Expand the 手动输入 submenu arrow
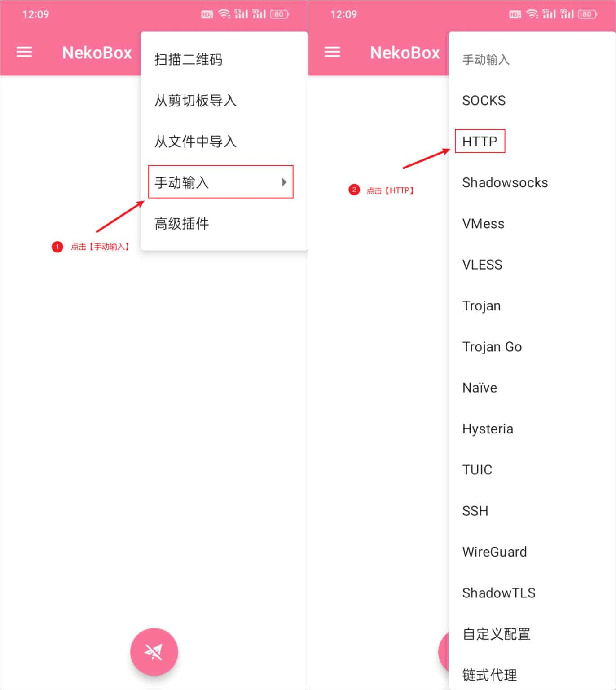The width and height of the screenshot is (616, 690). 284,182
